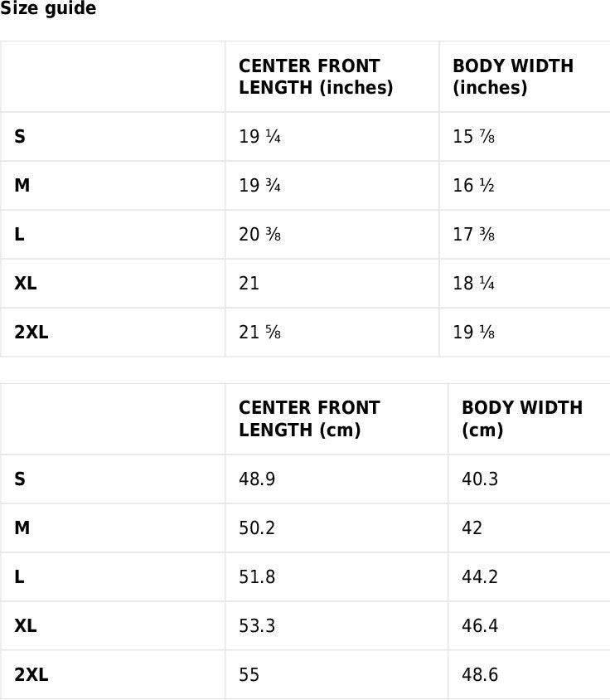Select the 18 ¼ inch body width cell
The image size is (610, 700).
(x=474, y=284)
